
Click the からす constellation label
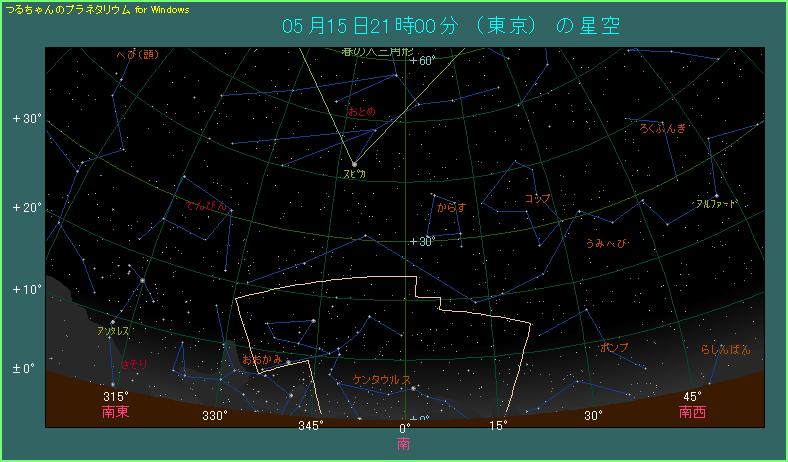click(452, 208)
